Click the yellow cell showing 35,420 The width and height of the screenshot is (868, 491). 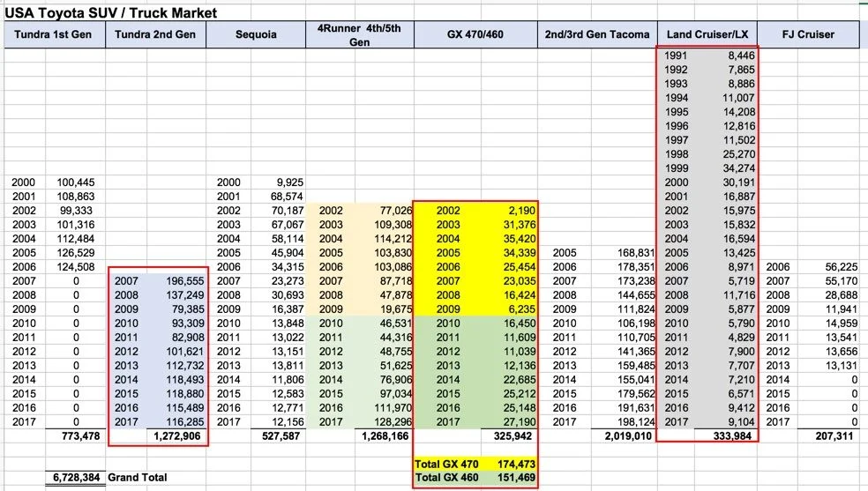point(520,239)
